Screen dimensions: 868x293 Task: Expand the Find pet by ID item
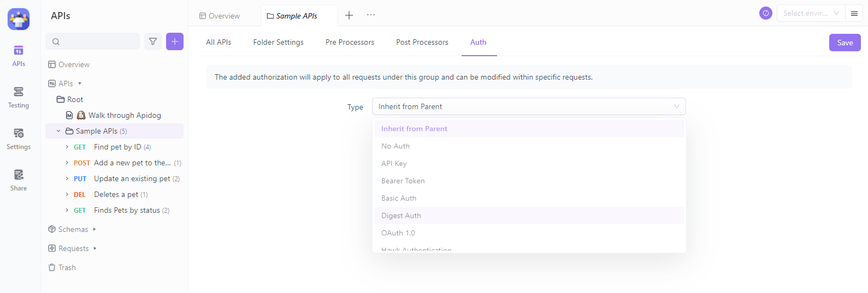pyautogui.click(x=67, y=147)
